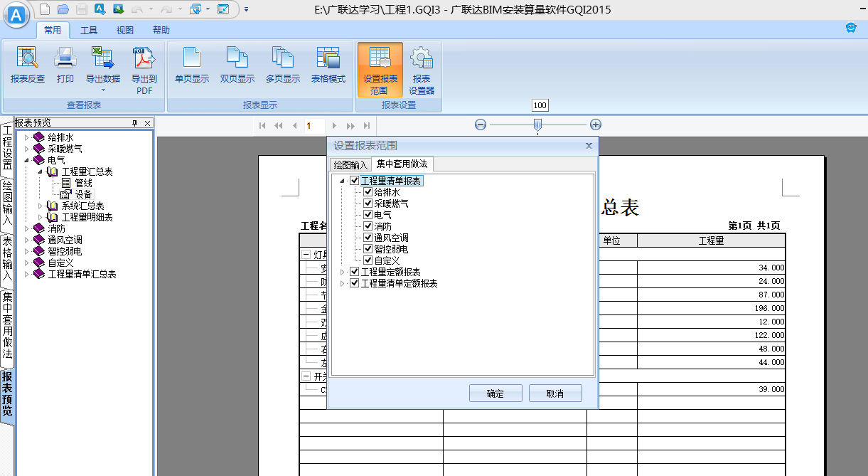Open the 常用 ribbon tab
The height and width of the screenshot is (476, 868).
coord(53,30)
